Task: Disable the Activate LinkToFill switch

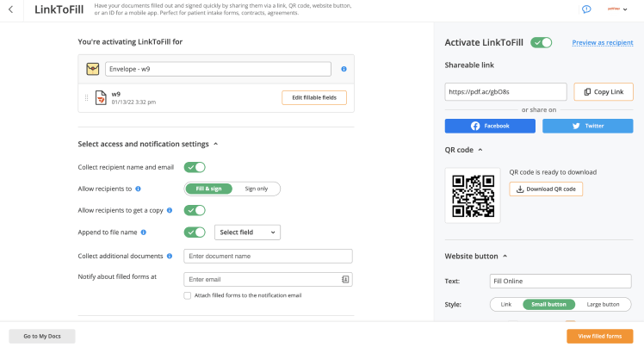Action: point(542,42)
